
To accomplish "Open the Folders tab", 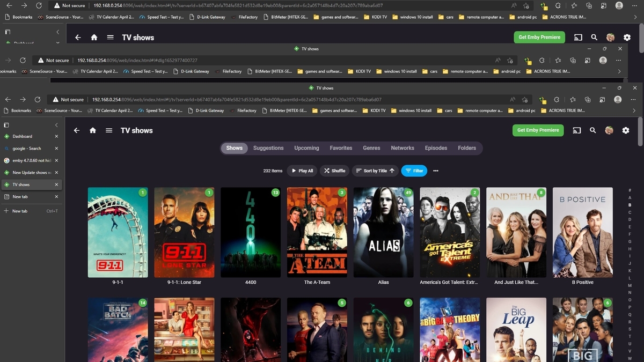I will [467, 148].
